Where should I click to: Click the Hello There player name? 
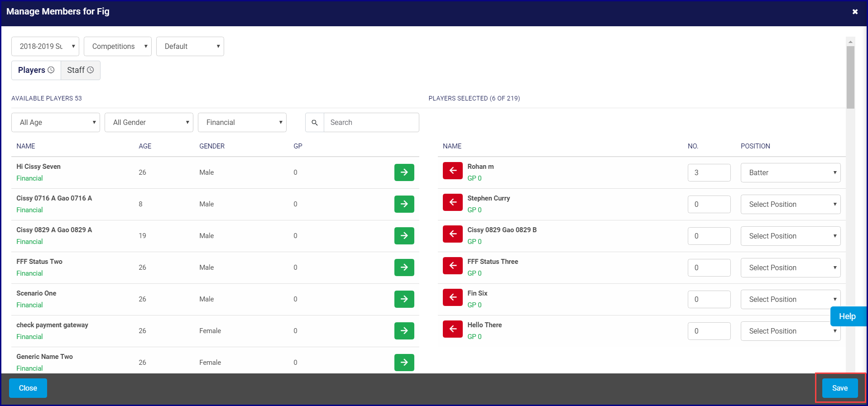484,325
